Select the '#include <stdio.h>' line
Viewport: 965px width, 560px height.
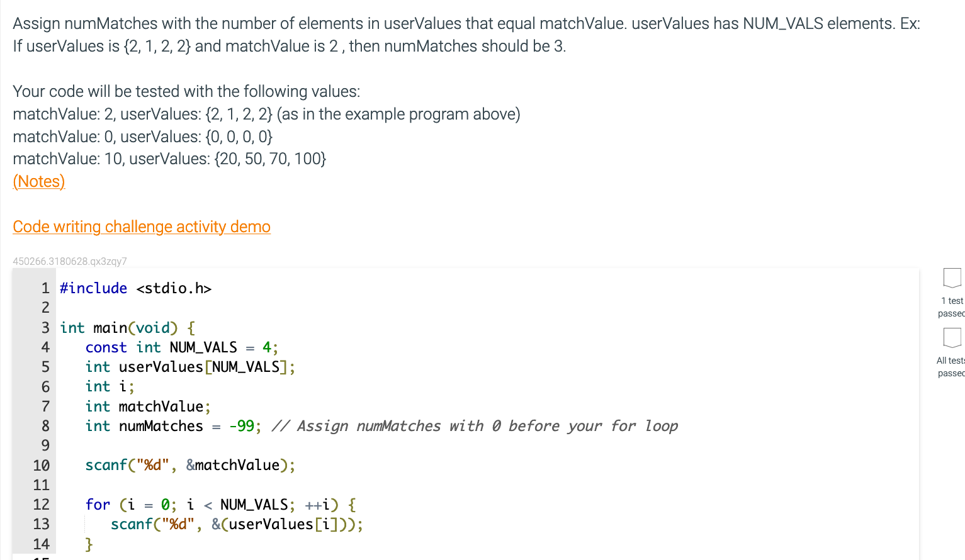tap(135, 288)
